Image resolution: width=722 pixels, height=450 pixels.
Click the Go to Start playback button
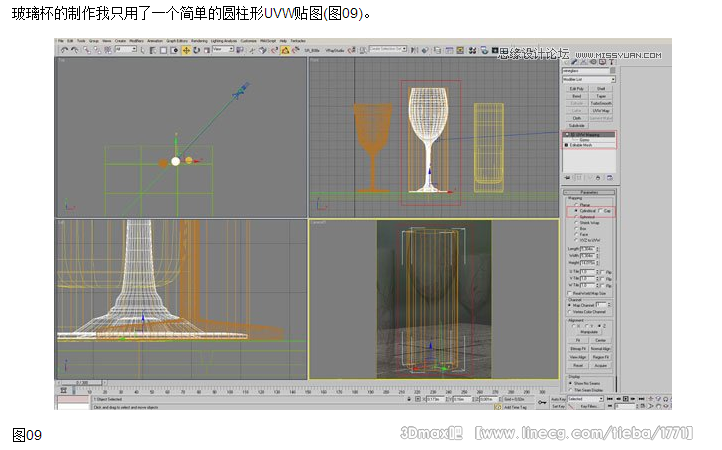(610, 398)
